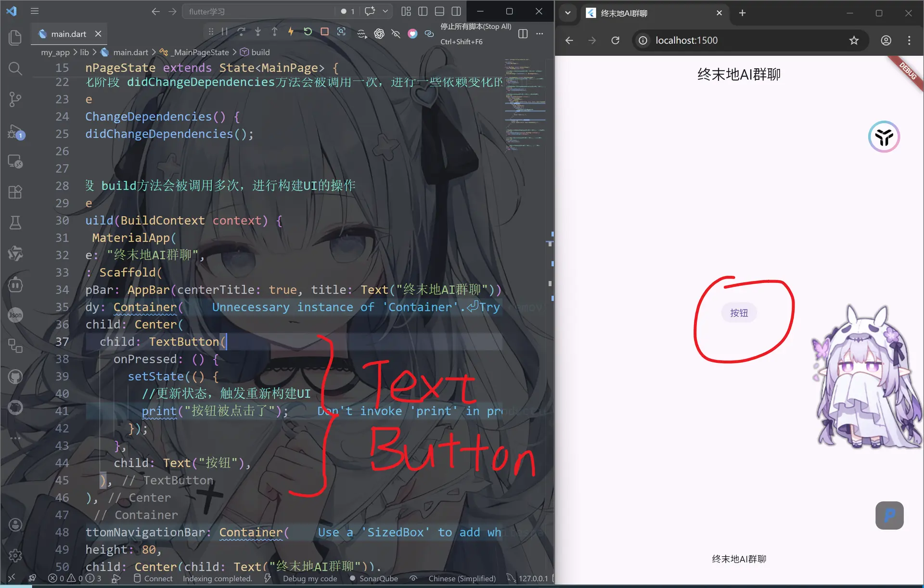Open the GitHub view in the activity bar
Screen dimensions: 924x588
(15, 376)
